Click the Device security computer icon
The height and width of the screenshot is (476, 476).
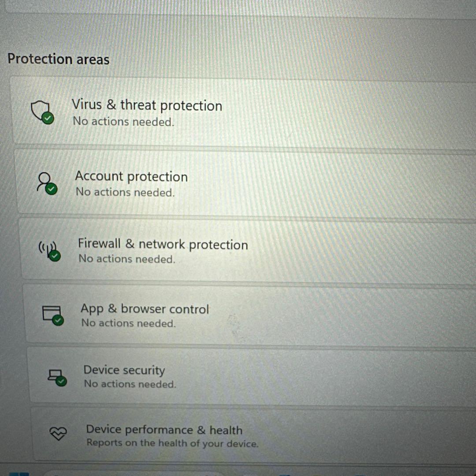pyautogui.click(x=56, y=376)
